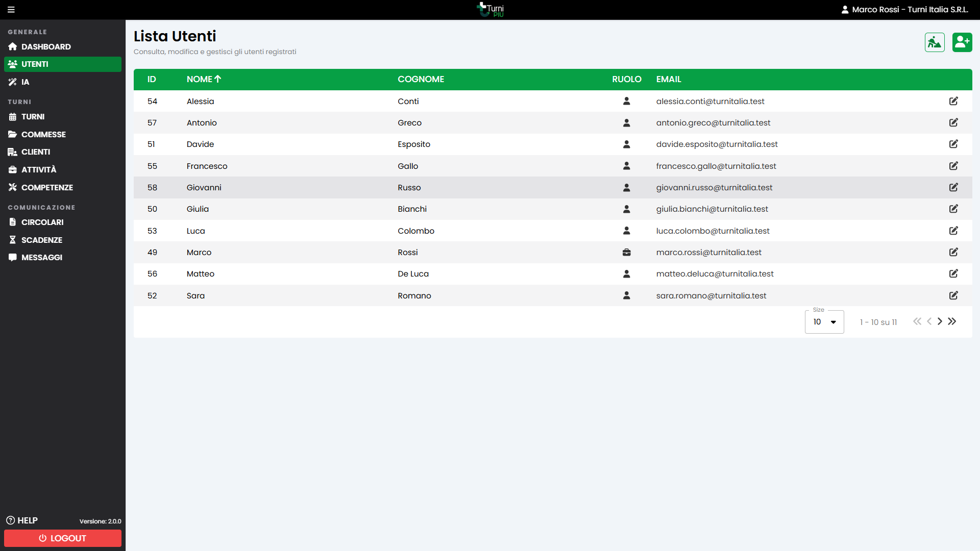Edit the Marco Rossi row
The image size is (980, 551).
coord(953,252)
